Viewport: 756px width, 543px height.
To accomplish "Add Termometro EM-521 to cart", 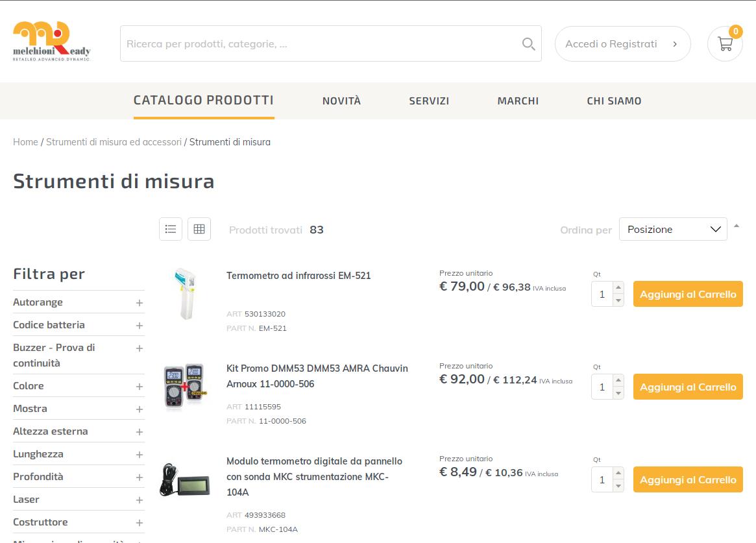I will point(688,294).
